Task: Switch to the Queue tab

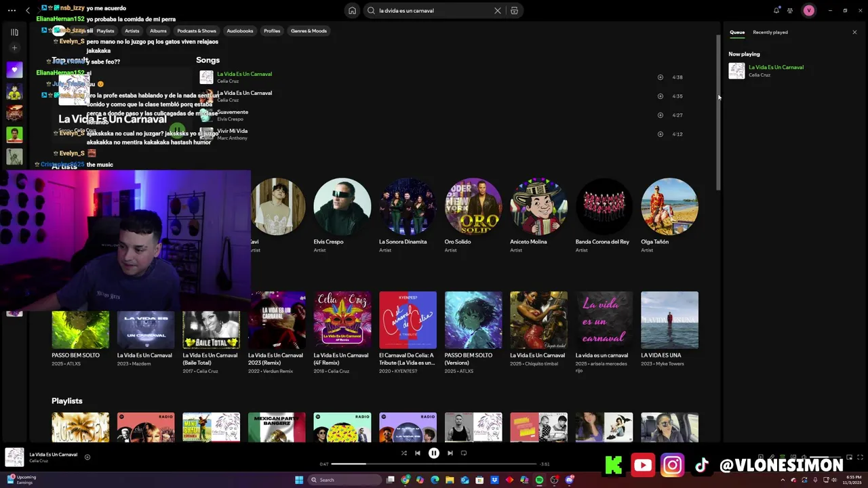Action: pyautogui.click(x=737, y=33)
